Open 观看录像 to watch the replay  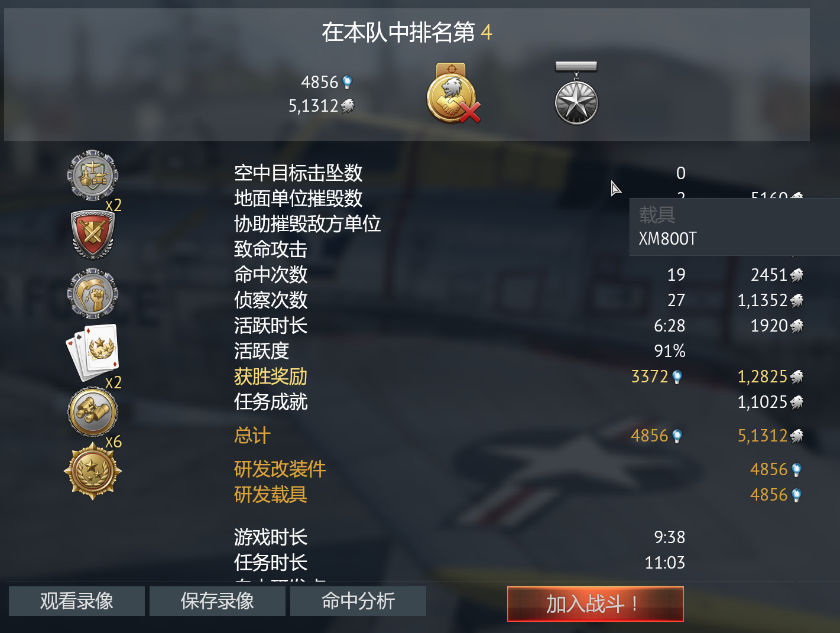pyautogui.click(x=77, y=601)
